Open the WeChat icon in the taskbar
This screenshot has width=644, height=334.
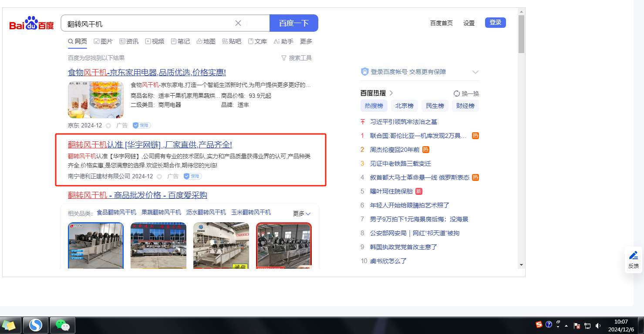(63, 325)
